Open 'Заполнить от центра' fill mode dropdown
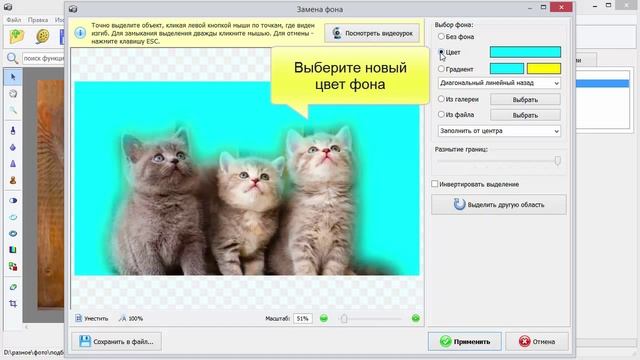This screenshot has width=640, height=360. tap(499, 131)
